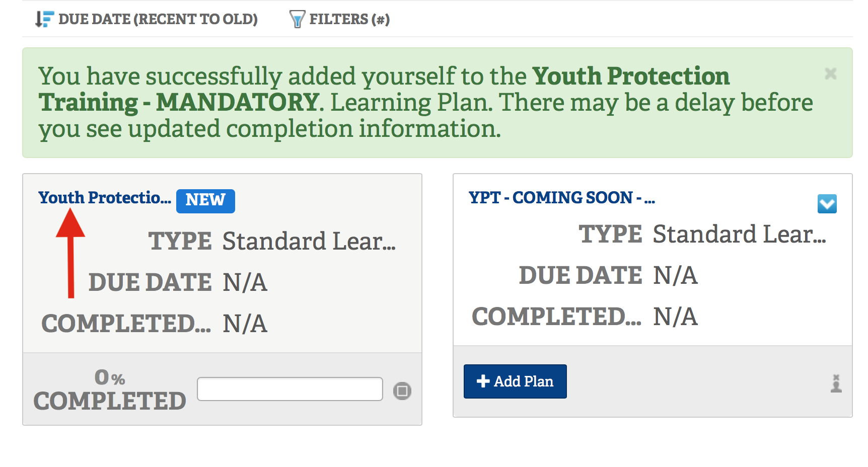Open the Filters (#) menu
The height and width of the screenshot is (467, 868).
(x=349, y=19)
